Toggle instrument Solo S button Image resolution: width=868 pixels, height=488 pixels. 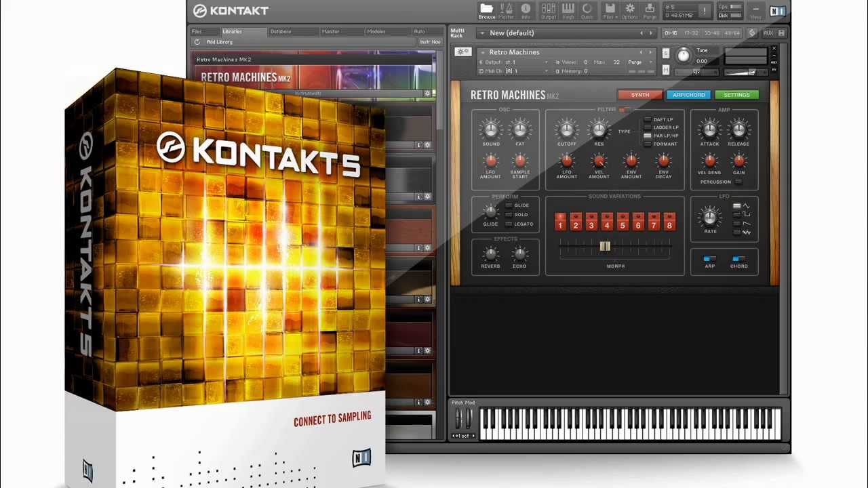(x=666, y=53)
